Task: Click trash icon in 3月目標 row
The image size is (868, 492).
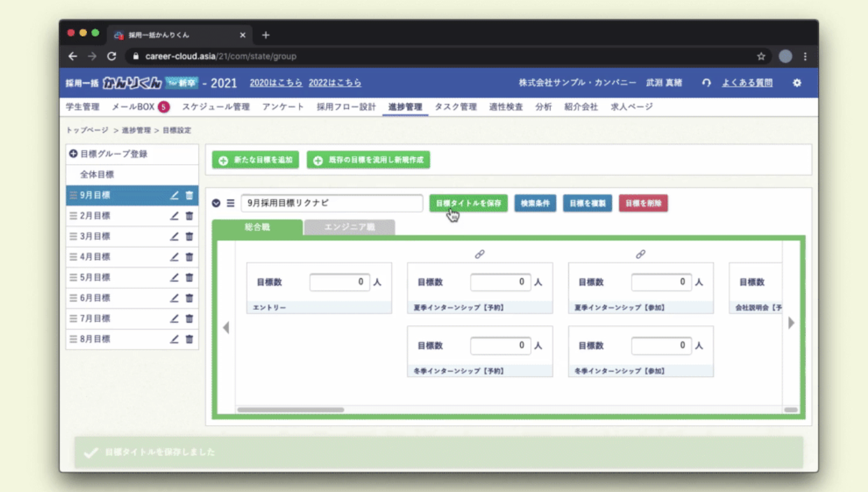Action: tap(189, 236)
